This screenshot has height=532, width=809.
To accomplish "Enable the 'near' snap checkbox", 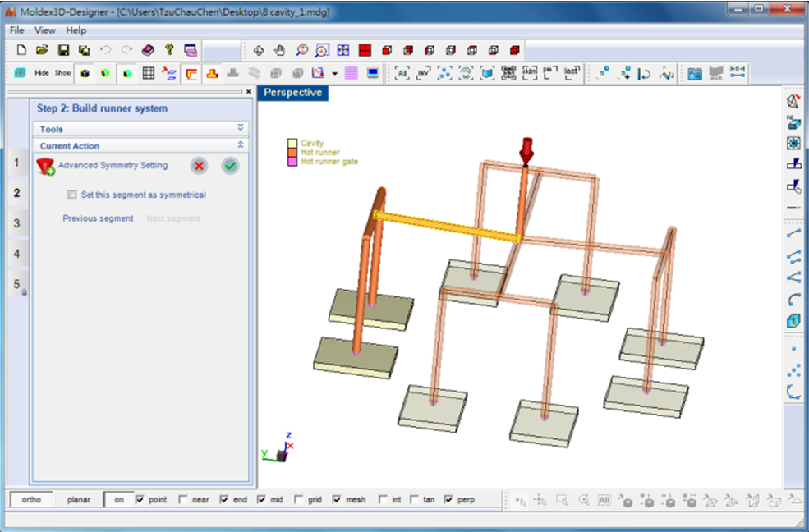I will tap(182, 499).
